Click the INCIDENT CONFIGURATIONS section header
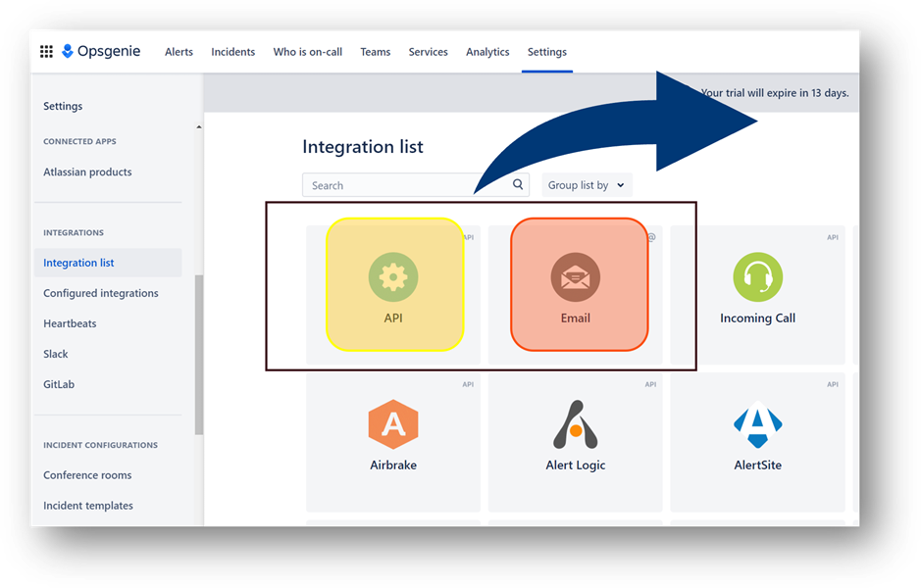 coord(100,445)
